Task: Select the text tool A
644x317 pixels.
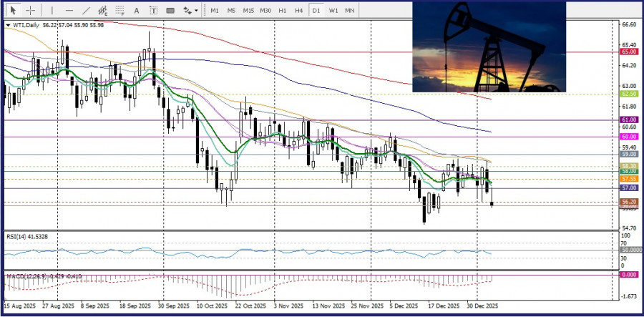Action: tap(137, 11)
